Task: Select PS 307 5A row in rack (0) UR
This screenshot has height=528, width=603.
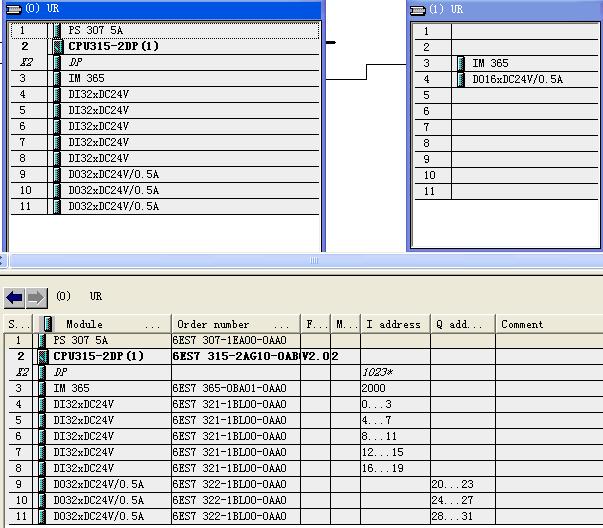Action: 165,30
